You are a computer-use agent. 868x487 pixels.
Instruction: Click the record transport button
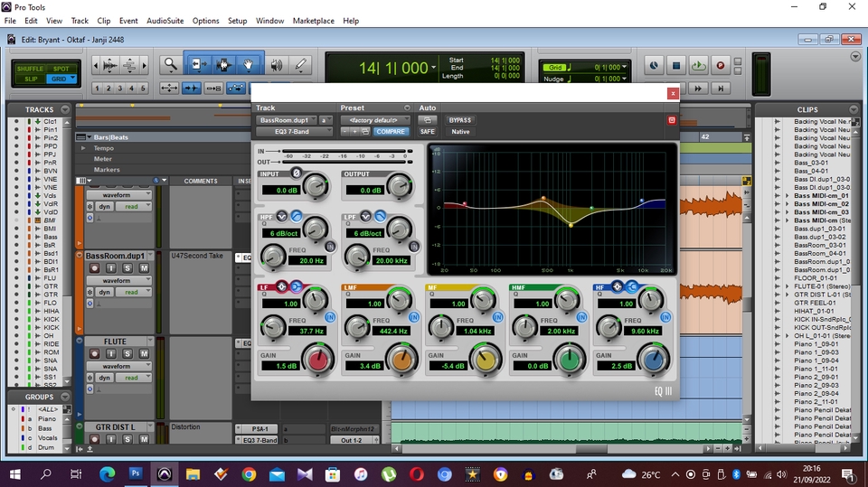pyautogui.click(x=721, y=65)
